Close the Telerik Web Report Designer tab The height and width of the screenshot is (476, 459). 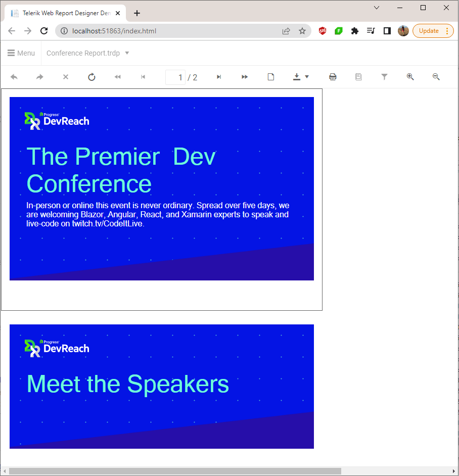(118, 13)
